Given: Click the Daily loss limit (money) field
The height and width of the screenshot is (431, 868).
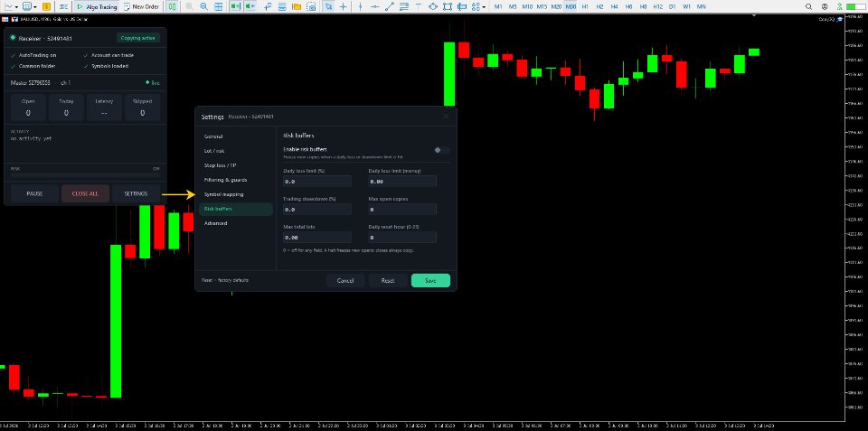Looking at the screenshot, I should click(402, 181).
